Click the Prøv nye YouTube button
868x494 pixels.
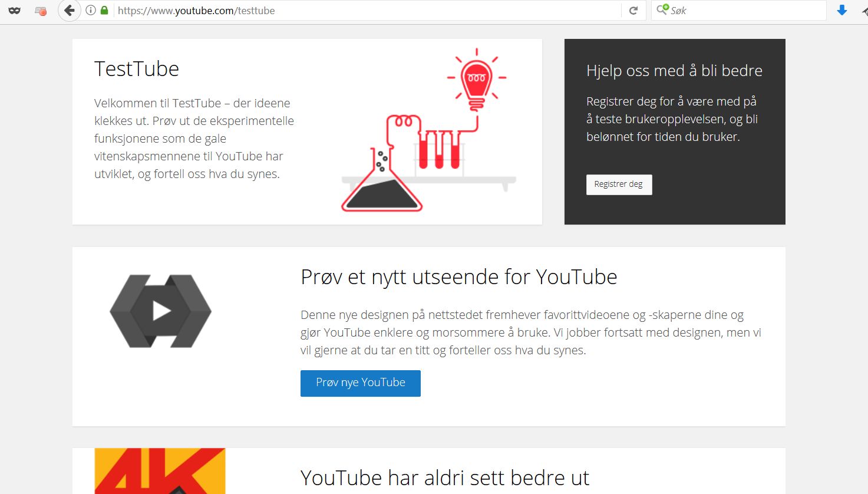pyautogui.click(x=361, y=383)
